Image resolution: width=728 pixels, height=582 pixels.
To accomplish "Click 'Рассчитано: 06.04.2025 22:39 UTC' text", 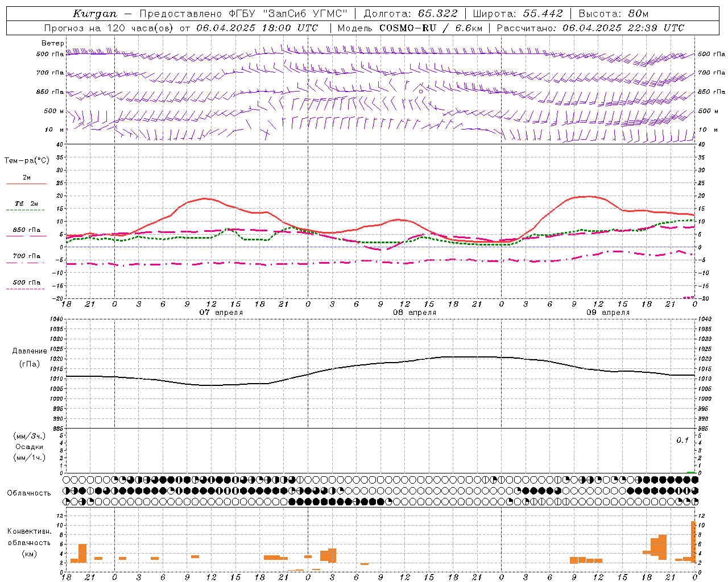I will [591, 28].
